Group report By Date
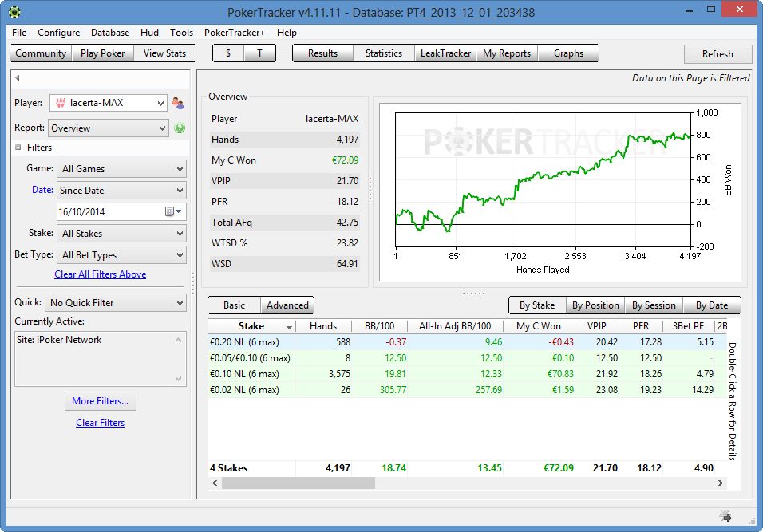Screen dimensions: 763x532 (x=712, y=305)
